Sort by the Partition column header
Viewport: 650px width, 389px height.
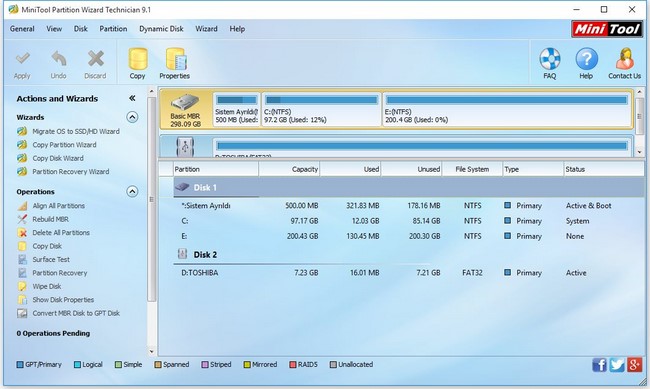(216, 169)
